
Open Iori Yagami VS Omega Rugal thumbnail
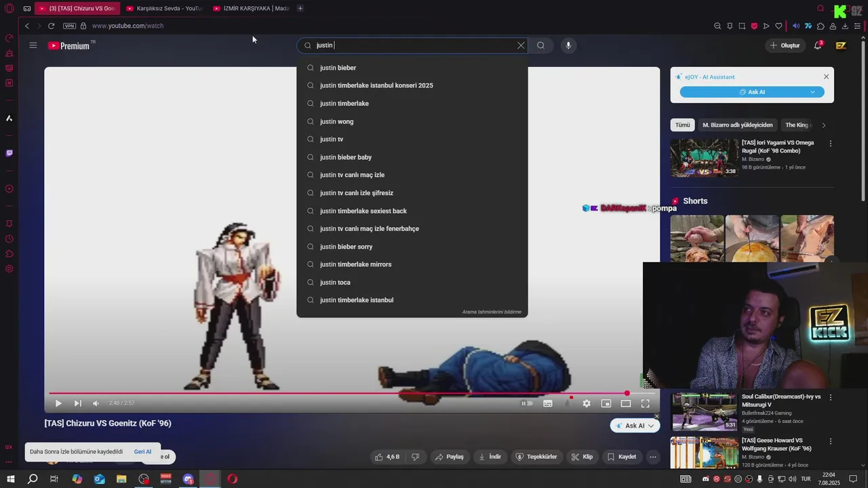pyautogui.click(x=705, y=158)
